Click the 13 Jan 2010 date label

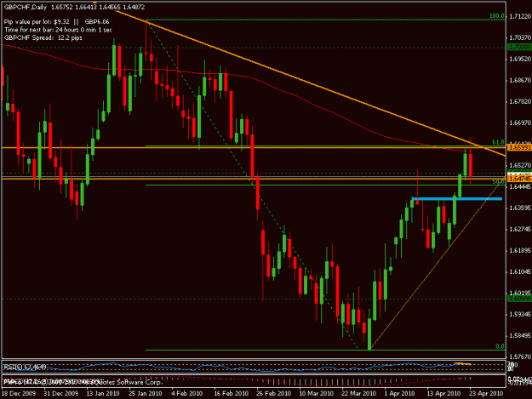click(x=103, y=393)
